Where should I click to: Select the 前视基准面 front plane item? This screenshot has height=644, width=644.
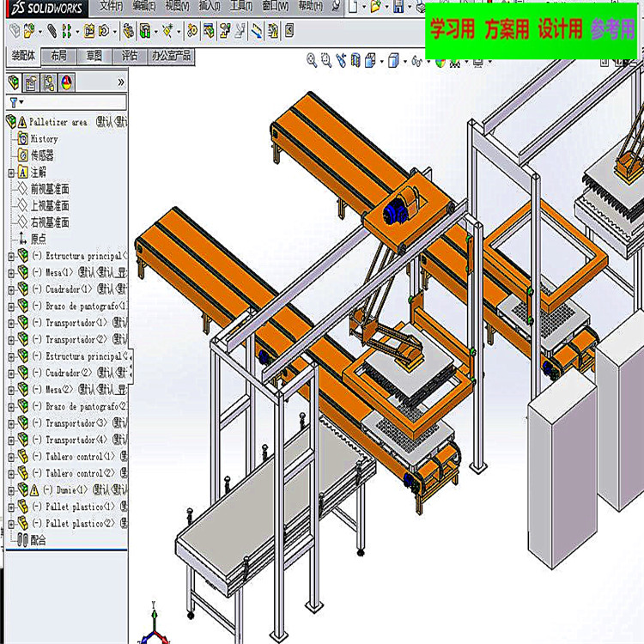(x=43, y=190)
